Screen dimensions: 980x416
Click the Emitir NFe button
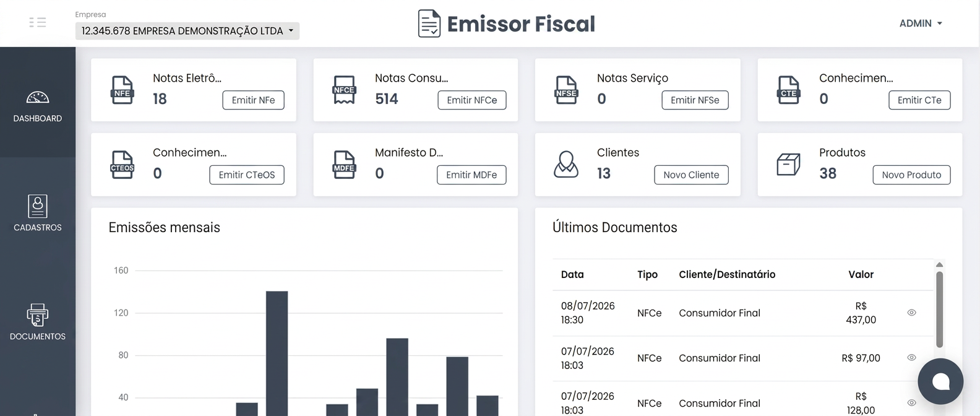click(253, 100)
